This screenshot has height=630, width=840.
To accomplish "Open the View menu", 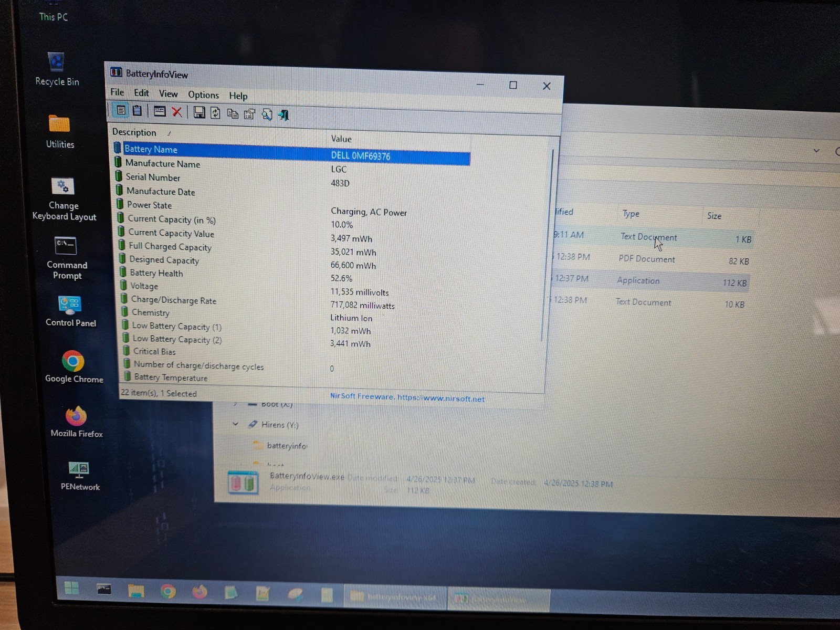I will (168, 93).
